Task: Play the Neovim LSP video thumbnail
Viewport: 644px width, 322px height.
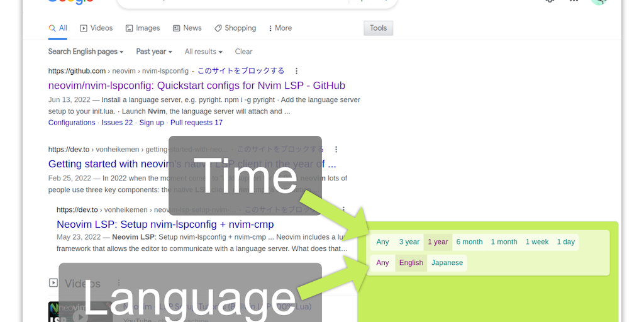Action: (80, 313)
